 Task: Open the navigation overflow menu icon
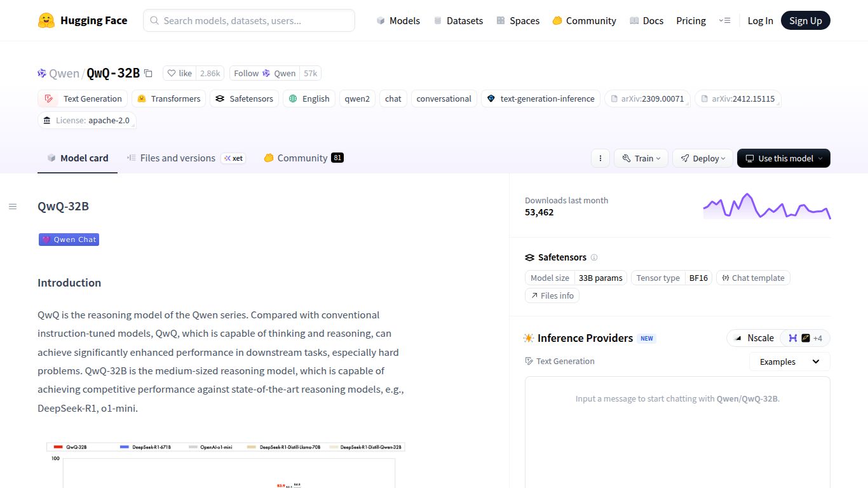(x=724, y=20)
